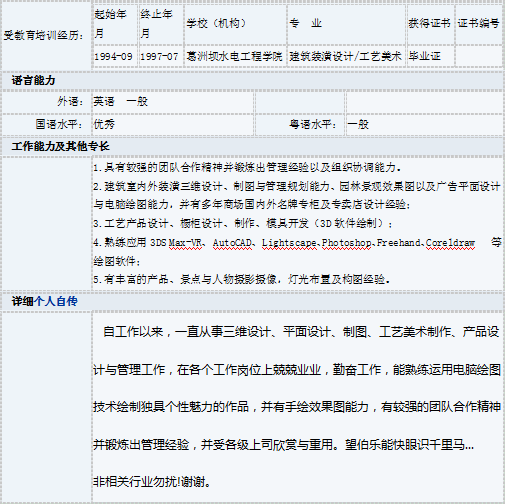Click the 1994-09 start date cell
Image resolution: width=505 pixels, height=504 pixels.
click(x=113, y=56)
